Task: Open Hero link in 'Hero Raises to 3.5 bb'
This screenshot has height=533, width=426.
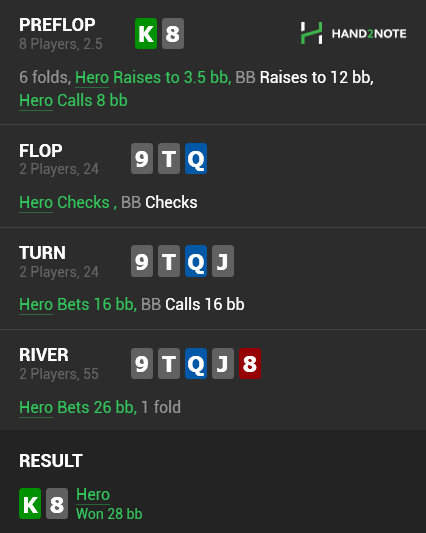Action: pyautogui.click(x=92, y=78)
